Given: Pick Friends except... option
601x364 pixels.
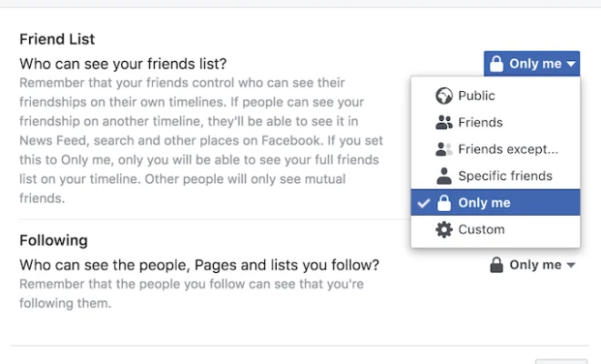Looking at the screenshot, I should [x=495, y=149].
